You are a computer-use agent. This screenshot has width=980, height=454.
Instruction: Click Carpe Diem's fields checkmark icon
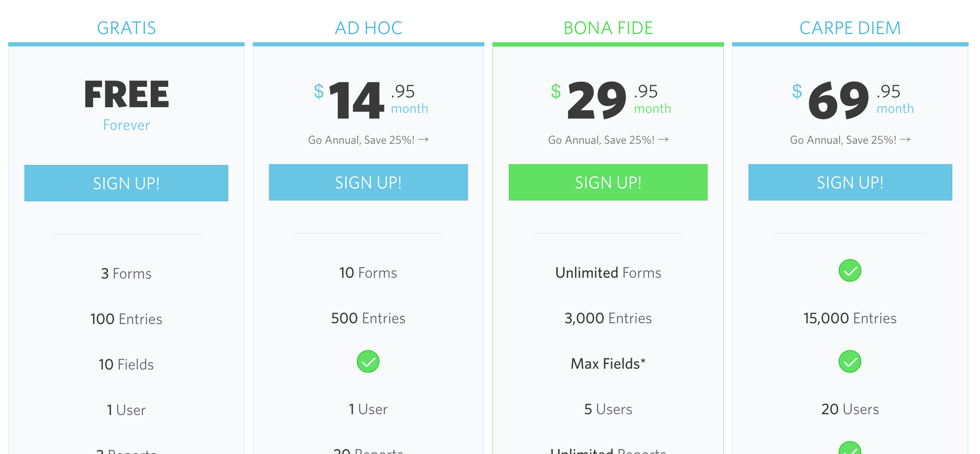click(850, 361)
